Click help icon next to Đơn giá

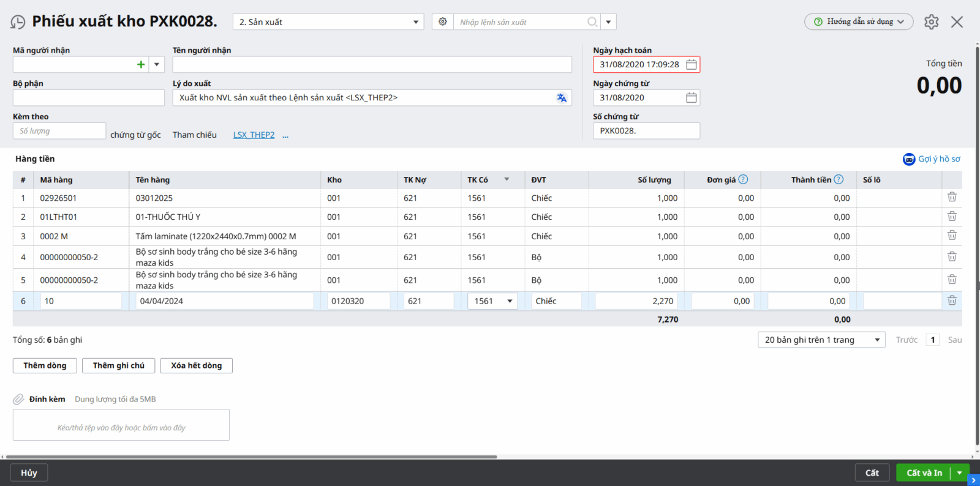[x=743, y=179]
